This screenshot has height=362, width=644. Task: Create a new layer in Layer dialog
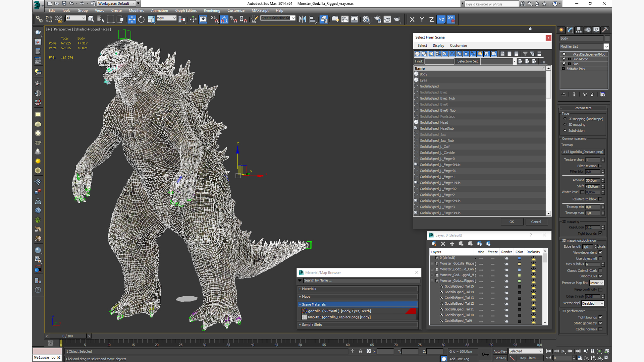pos(434,244)
